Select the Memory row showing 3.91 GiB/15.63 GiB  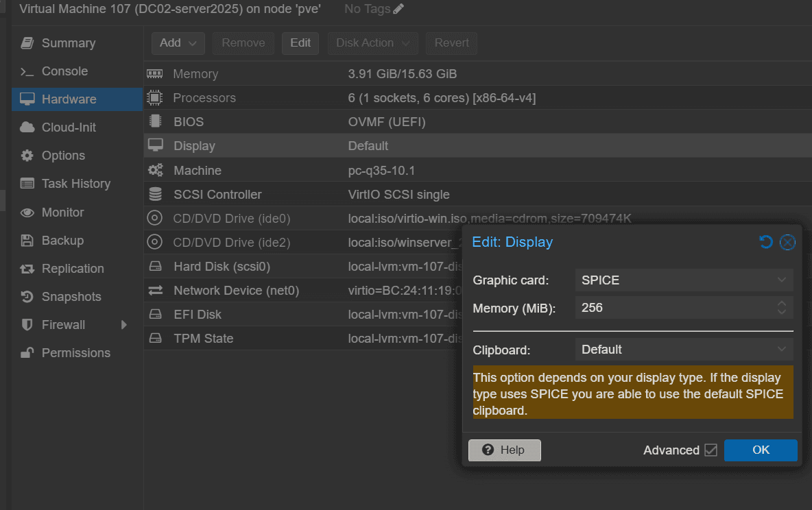click(x=477, y=74)
